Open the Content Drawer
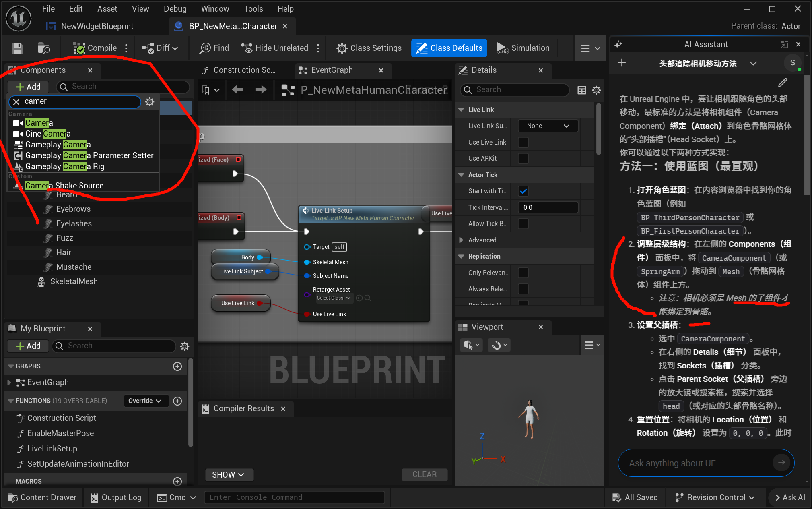812x509 pixels. (x=43, y=497)
